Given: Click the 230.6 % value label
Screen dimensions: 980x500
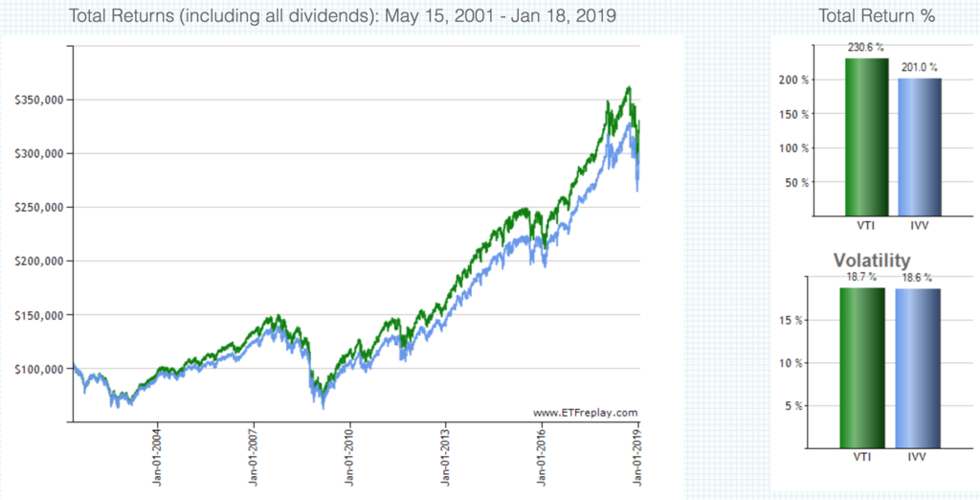Looking at the screenshot, I should 865,48.
